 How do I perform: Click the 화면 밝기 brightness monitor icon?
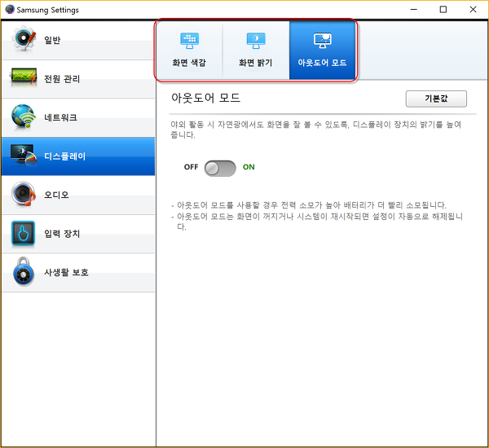[x=256, y=41]
